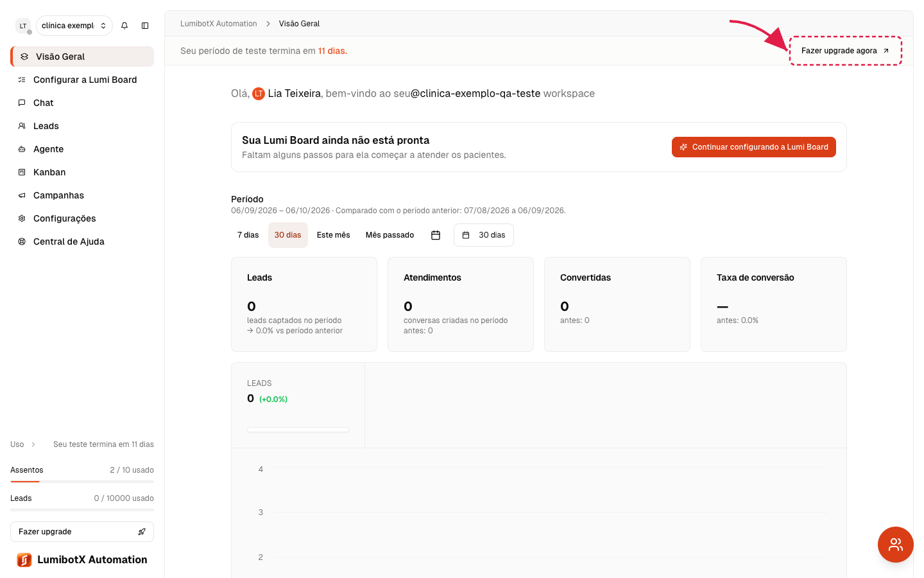The image size is (924, 578).
Task: Click the Visão Geral breadcrumb text
Action: coord(299,24)
